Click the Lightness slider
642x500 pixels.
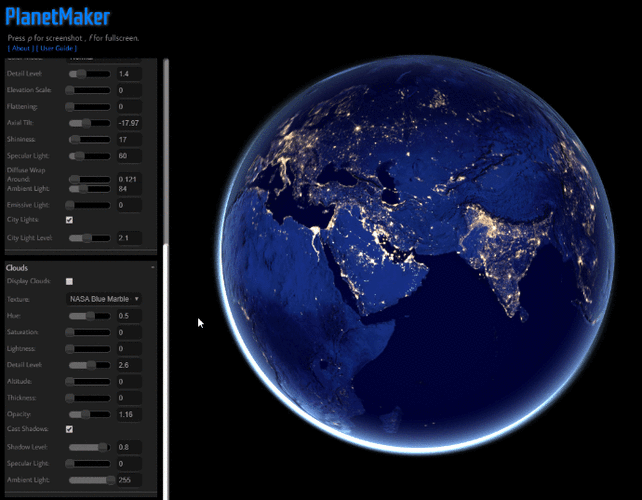click(88, 349)
